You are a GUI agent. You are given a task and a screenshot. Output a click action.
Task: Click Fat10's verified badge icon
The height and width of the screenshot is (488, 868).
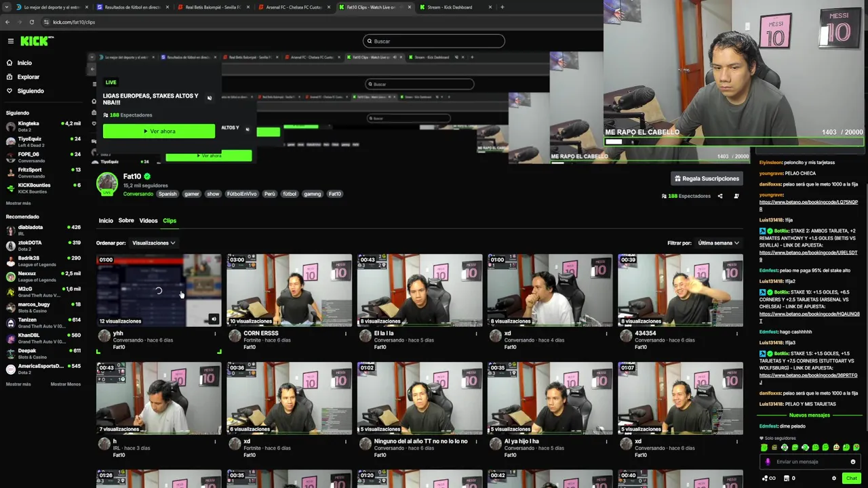point(147,177)
